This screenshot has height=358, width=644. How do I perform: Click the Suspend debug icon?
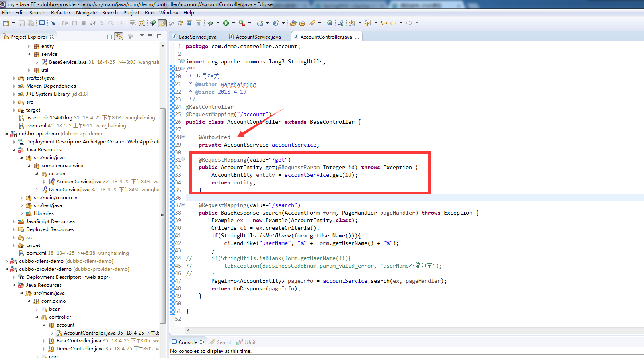[74, 23]
